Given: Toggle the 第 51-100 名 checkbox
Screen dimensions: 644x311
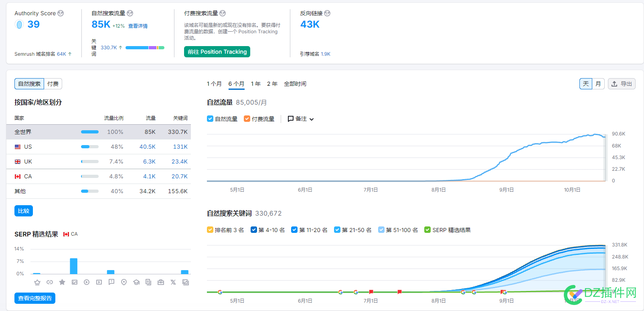Looking at the screenshot, I should (x=381, y=230).
